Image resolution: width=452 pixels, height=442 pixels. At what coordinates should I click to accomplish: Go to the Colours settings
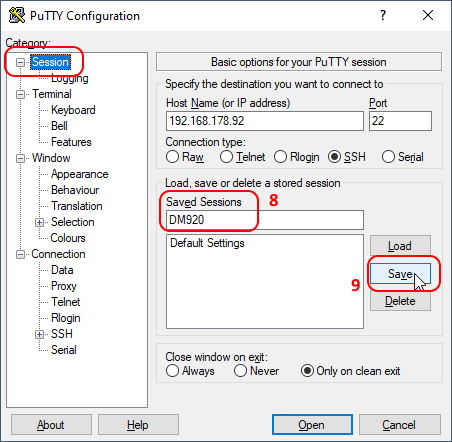68,238
